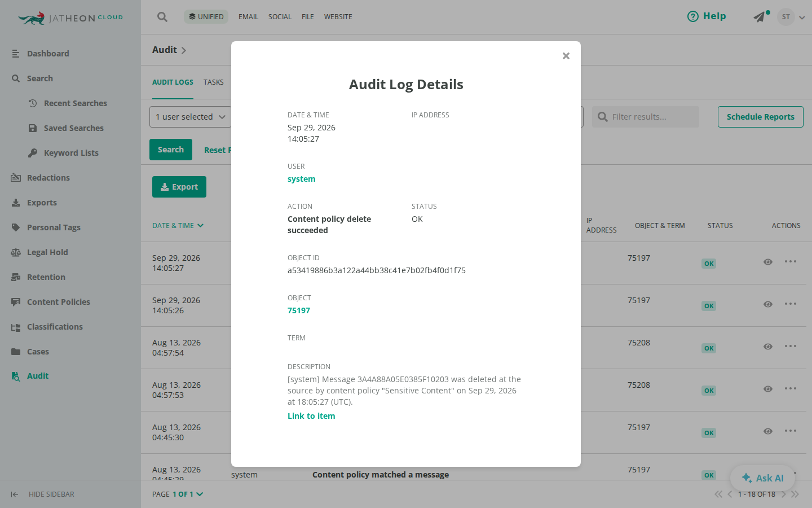Viewport: 812px width, 508px height.
Task: Switch to the Social tab
Action: point(280,17)
